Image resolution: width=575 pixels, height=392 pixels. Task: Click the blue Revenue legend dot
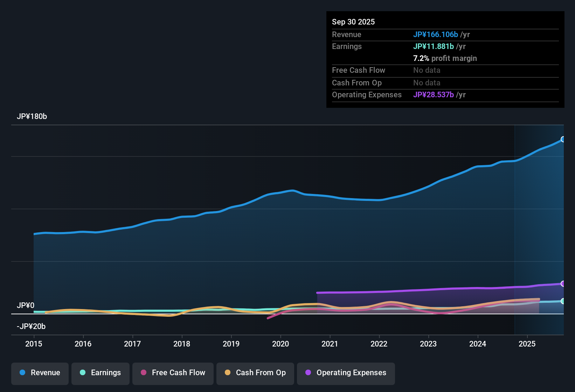(22, 373)
